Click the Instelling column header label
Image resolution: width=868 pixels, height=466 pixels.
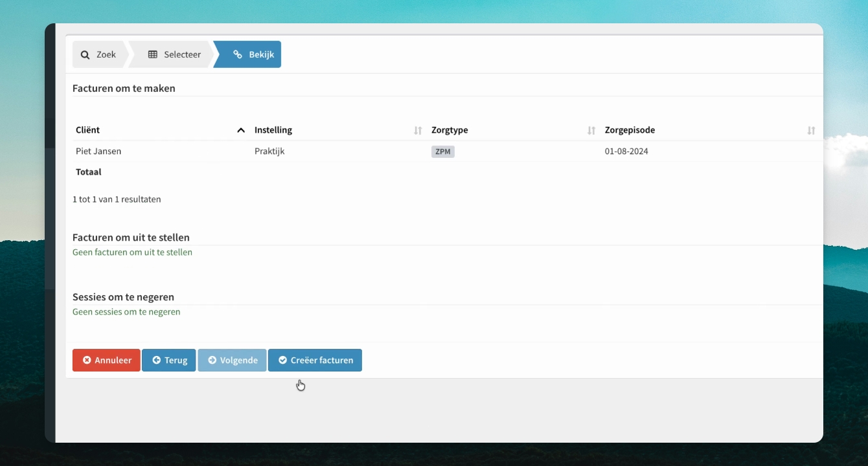273,130
